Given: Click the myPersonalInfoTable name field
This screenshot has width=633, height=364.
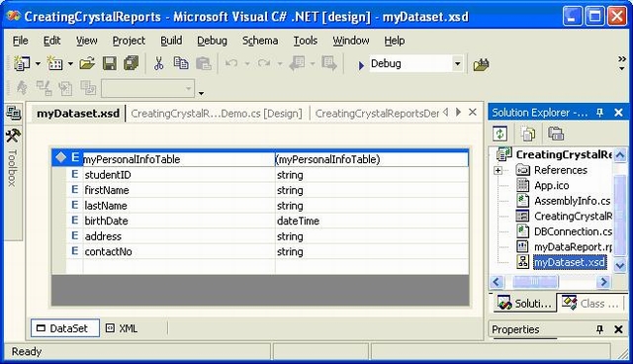Looking at the screenshot, I should coord(179,159).
